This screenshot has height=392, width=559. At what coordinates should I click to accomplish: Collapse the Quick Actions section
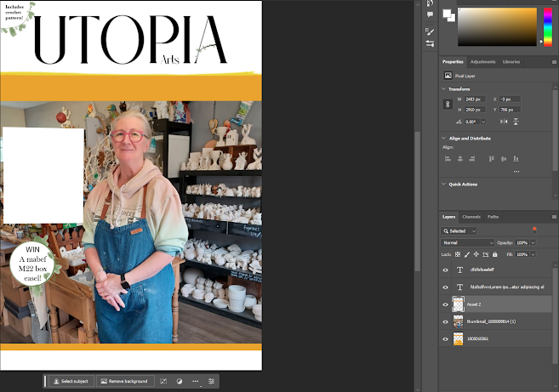point(444,184)
